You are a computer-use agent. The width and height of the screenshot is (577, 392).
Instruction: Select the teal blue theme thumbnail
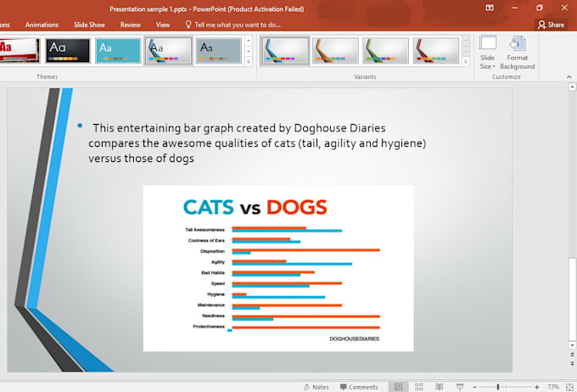118,50
